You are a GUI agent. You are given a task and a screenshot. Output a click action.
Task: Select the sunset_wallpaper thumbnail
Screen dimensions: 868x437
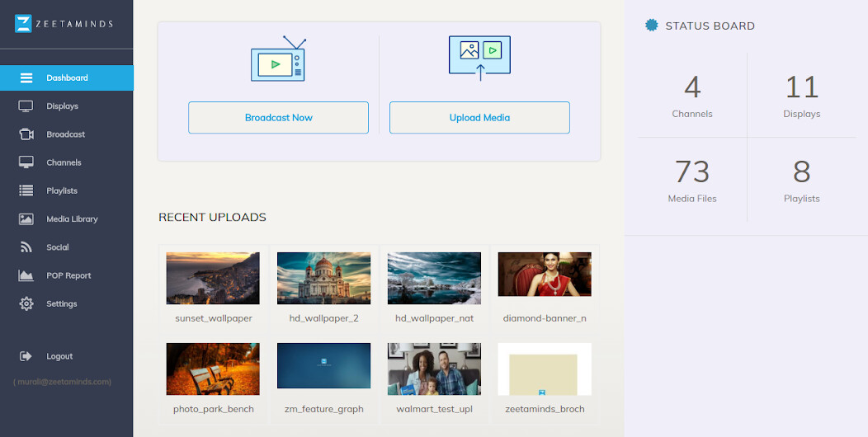point(213,278)
